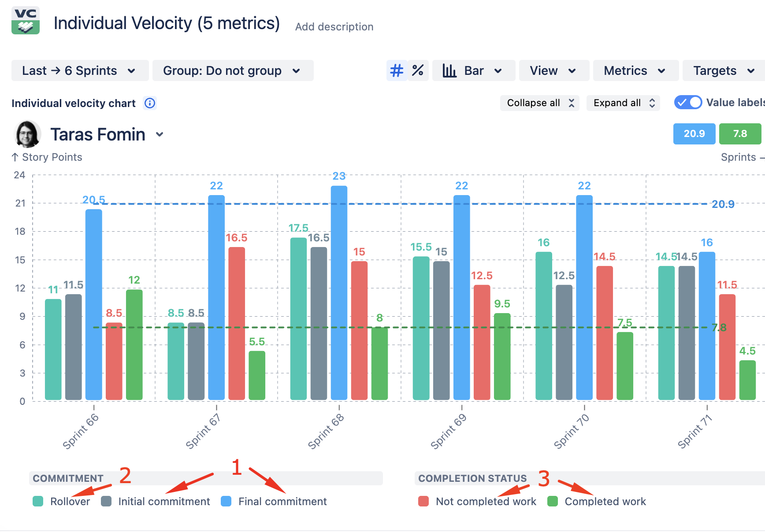Click the green 7.8 average badge
The width and height of the screenshot is (765, 532).
click(740, 133)
